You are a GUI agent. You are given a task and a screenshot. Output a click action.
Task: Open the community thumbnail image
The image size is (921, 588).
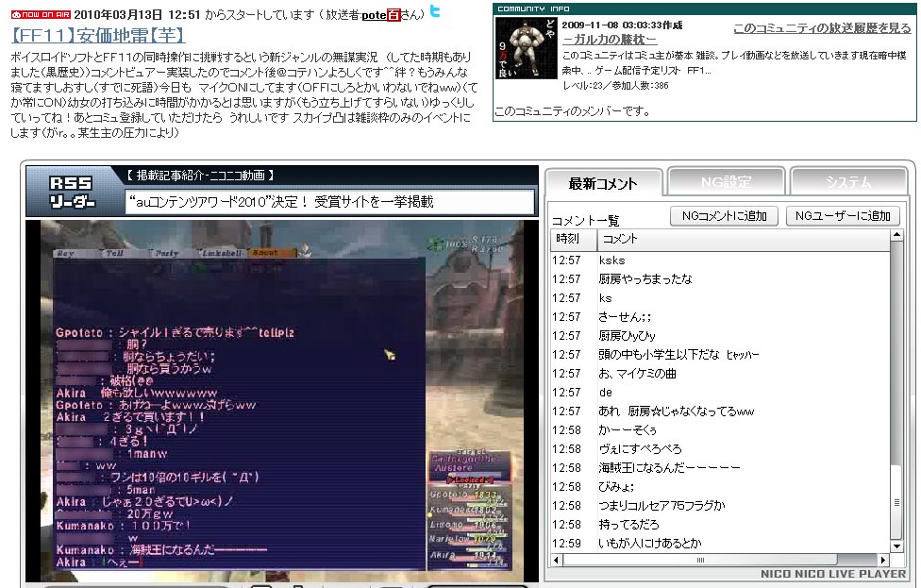point(526,47)
